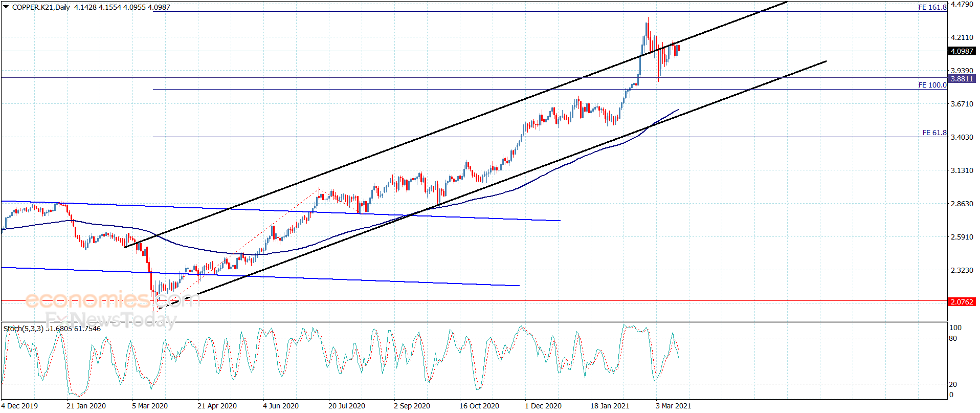
Task: Click the Stochastic scale level 20
Action: [x=953, y=384]
